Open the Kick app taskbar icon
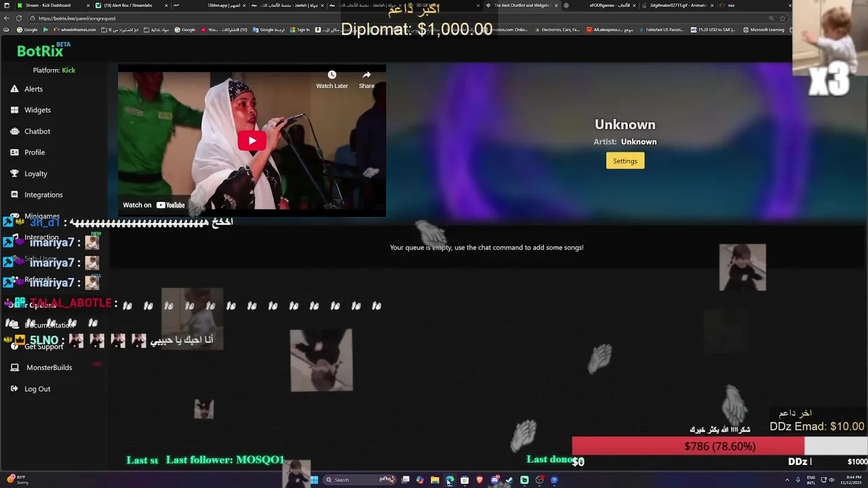Viewport: 868px width, 488px height. point(524,480)
